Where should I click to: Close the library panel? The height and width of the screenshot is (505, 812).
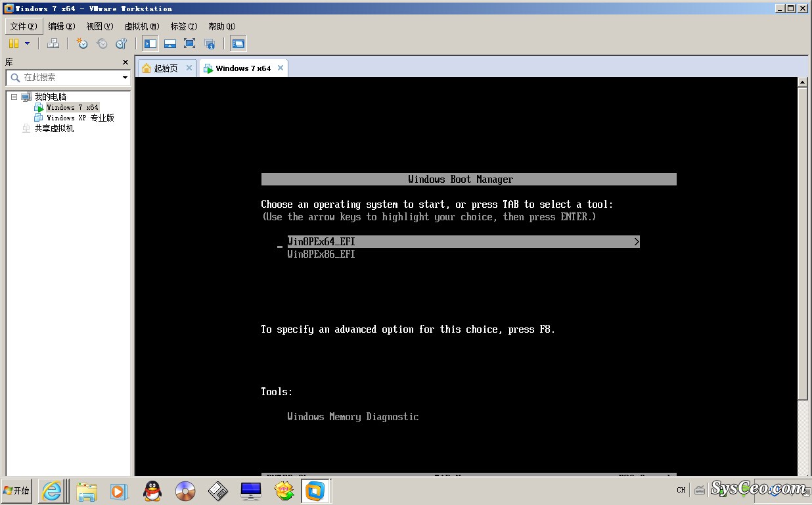click(x=125, y=62)
